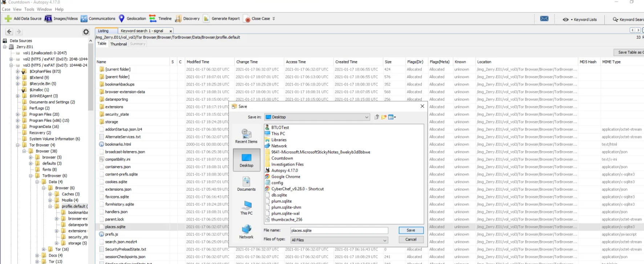The height and width of the screenshot is (264, 644).
Task: Expand the Docs (4) tree node
Action: click(37, 256)
